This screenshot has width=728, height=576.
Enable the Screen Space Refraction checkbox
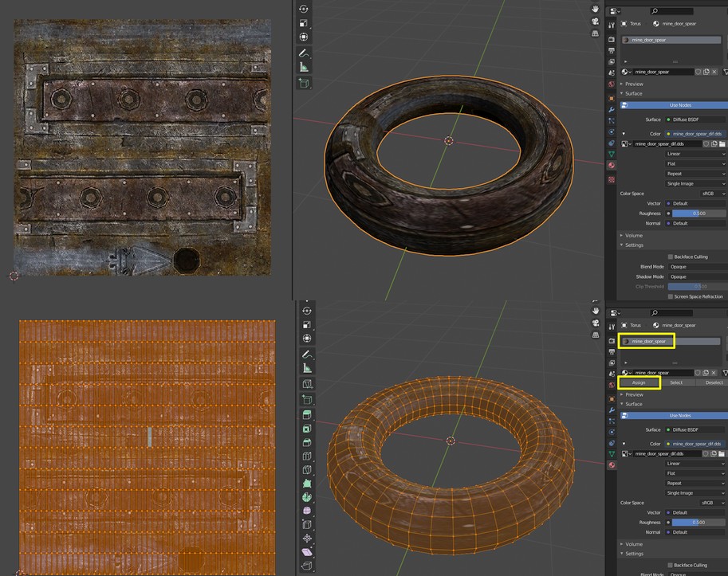pos(671,296)
